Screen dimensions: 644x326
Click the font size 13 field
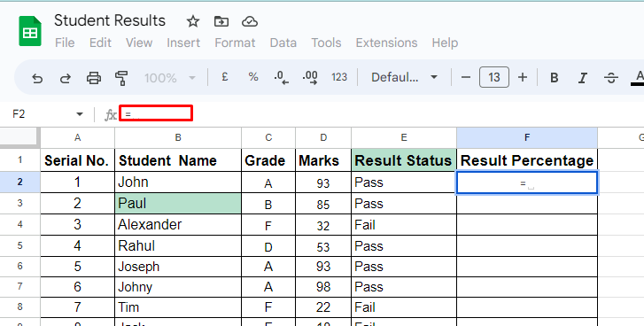tap(494, 77)
